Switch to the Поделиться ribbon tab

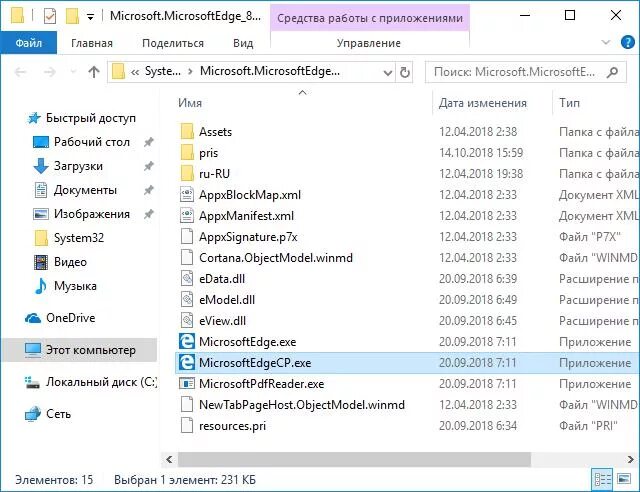[173, 43]
